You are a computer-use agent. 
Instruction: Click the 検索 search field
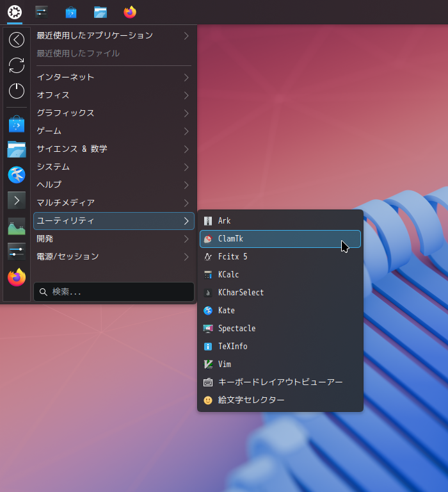point(114,292)
